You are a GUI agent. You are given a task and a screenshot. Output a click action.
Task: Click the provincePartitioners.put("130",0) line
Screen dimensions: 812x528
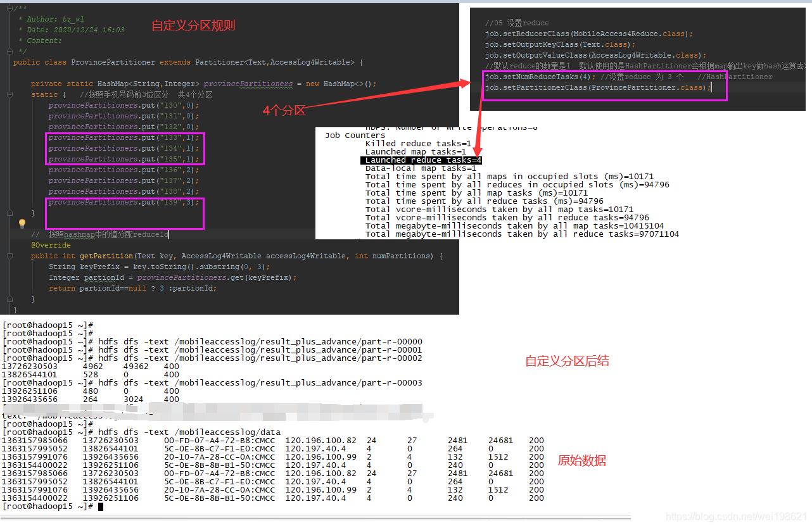(x=124, y=105)
